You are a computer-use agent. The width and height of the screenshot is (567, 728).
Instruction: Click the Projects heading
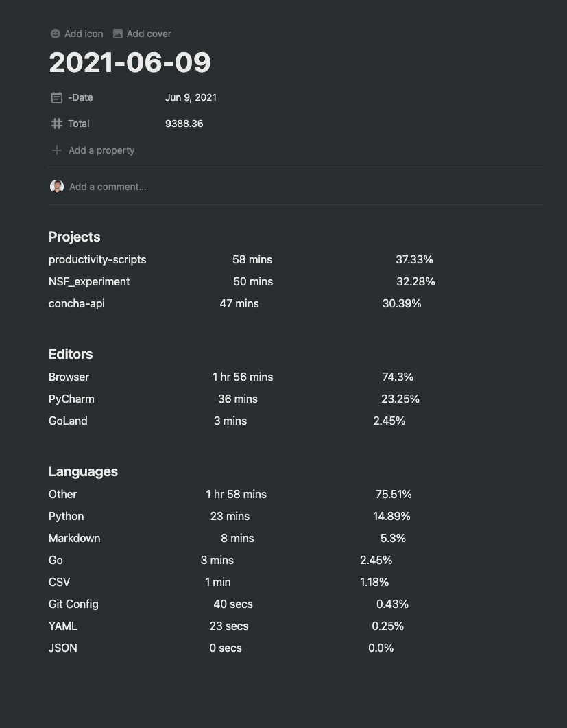[x=75, y=237]
